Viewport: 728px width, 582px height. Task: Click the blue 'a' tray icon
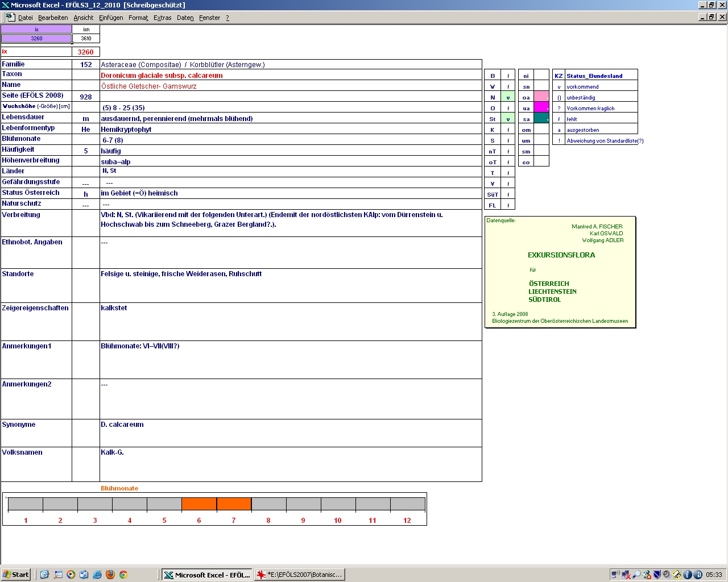click(x=698, y=575)
